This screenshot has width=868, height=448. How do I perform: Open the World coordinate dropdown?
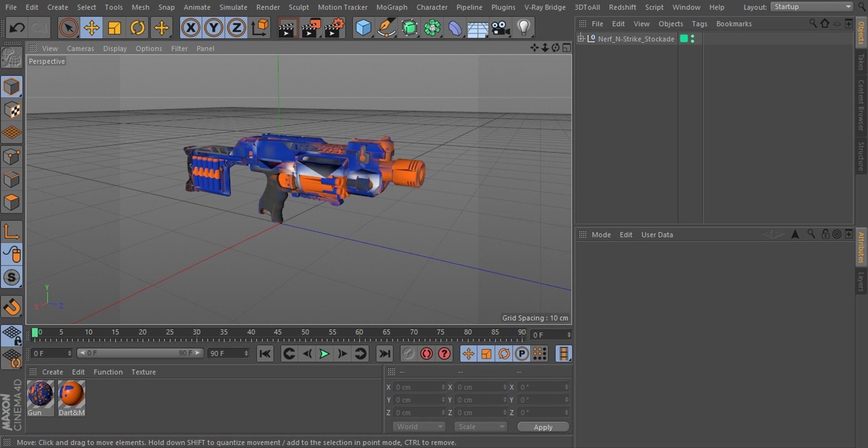pos(419,427)
